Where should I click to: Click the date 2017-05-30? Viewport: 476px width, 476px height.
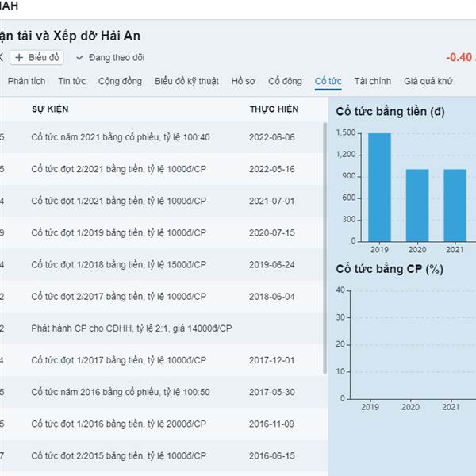(x=272, y=392)
